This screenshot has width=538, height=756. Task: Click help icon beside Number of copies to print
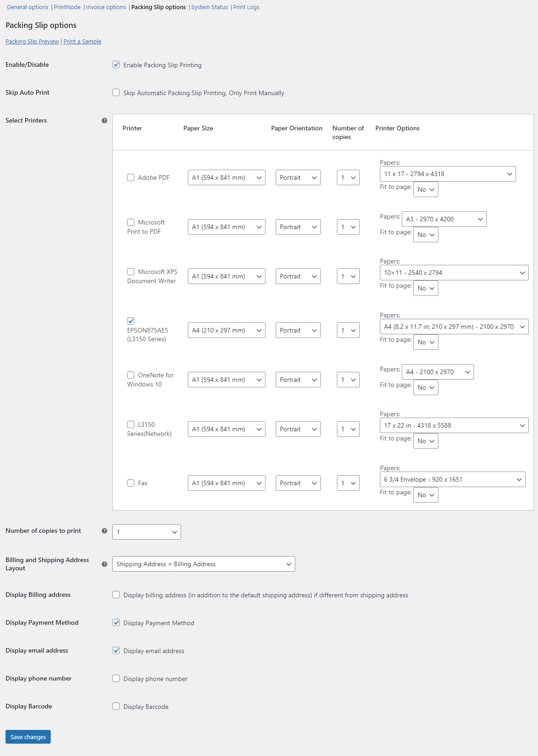tap(104, 531)
